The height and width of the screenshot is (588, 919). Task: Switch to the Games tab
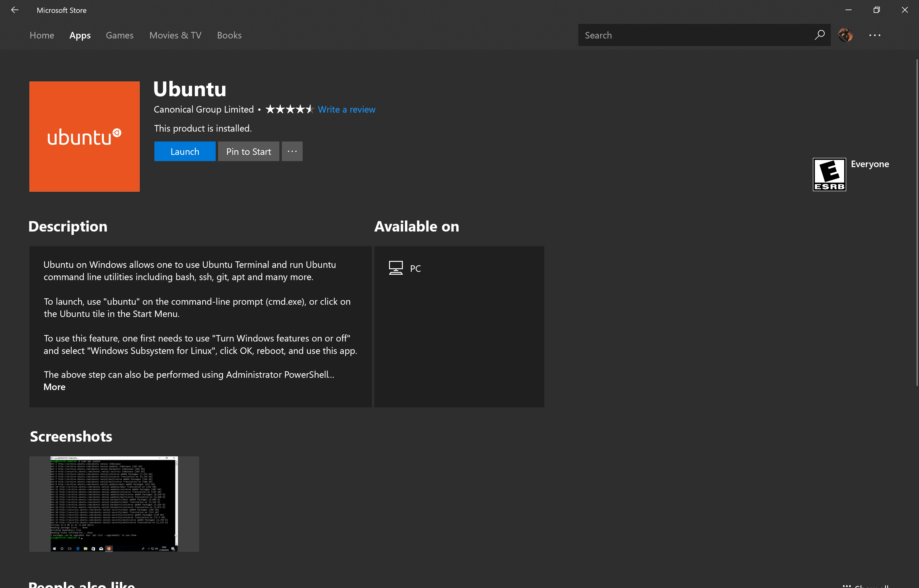[x=119, y=35]
